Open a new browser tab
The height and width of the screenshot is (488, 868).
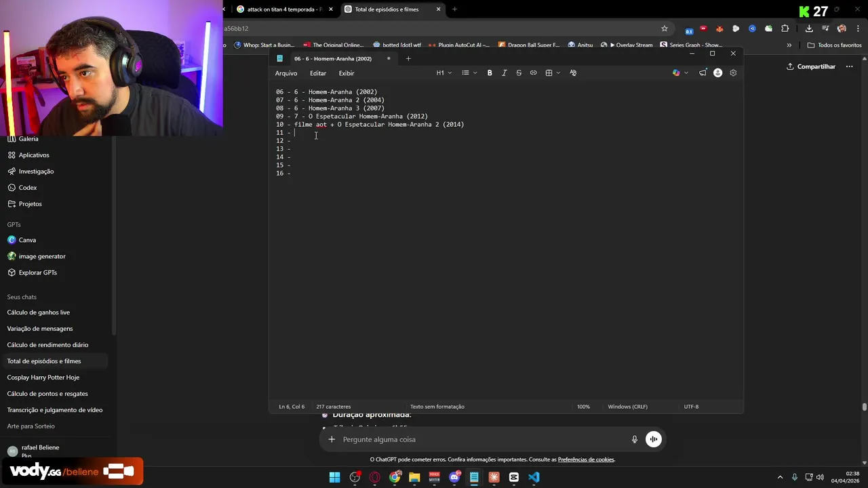(454, 9)
